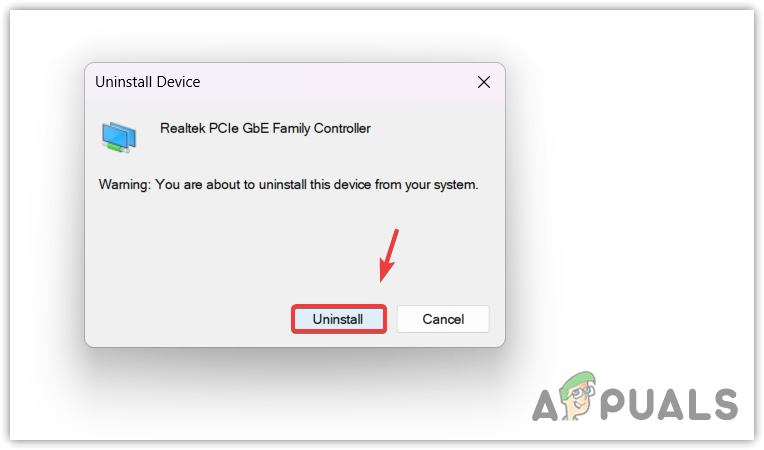Image resolution: width=764 pixels, height=450 pixels.
Task: Close the Uninstall Device dialog
Action: 483,82
